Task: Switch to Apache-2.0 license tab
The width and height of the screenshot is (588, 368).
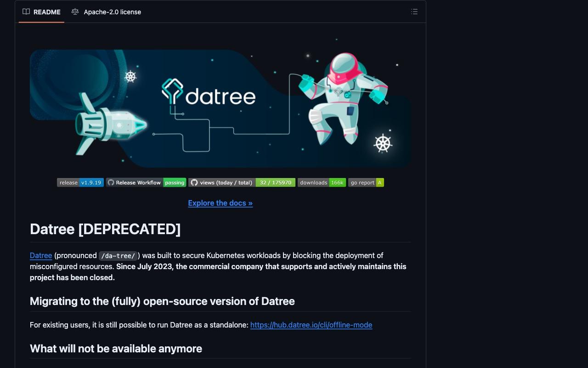Action: [106, 12]
